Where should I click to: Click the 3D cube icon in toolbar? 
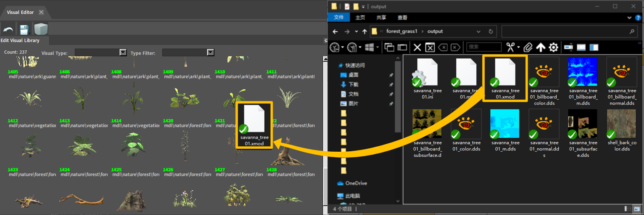[41, 29]
